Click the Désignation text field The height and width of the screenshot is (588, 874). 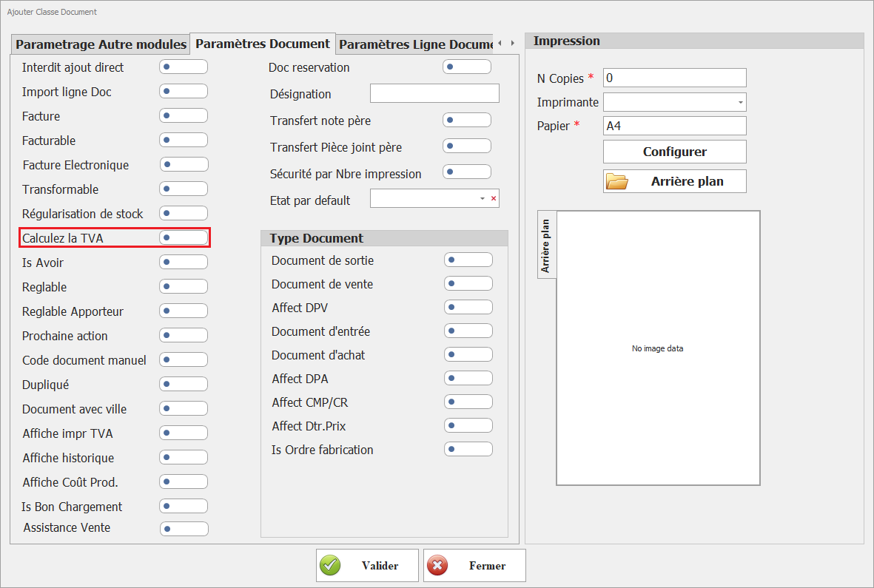[x=434, y=93]
